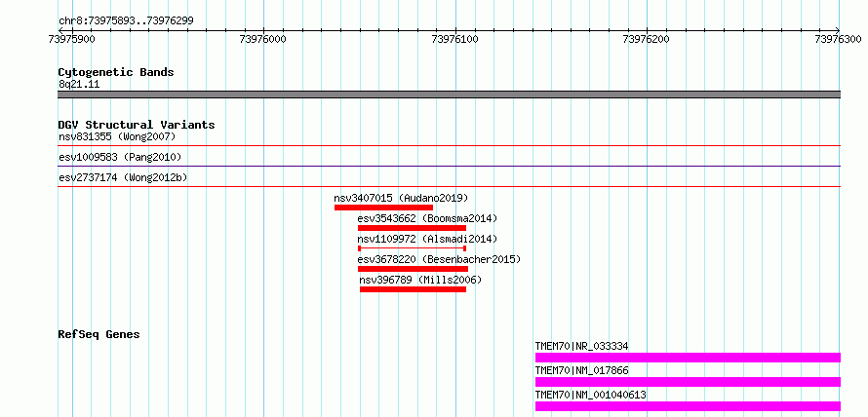868x417 pixels.
Task: Click ruler position 73976100
Action: pyautogui.click(x=455, y=39)
